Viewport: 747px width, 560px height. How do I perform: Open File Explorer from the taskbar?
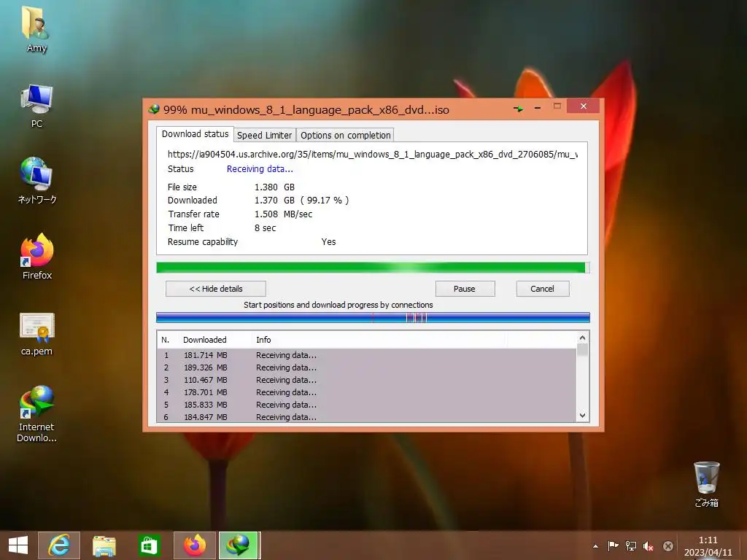(104, 545)
